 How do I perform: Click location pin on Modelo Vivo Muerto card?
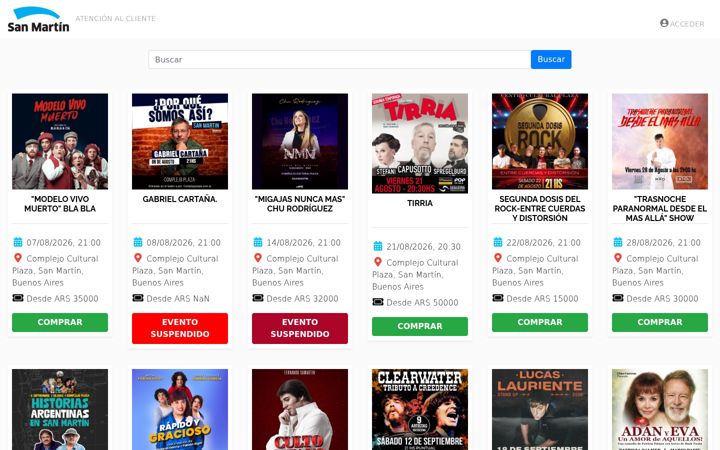[18, 258]
